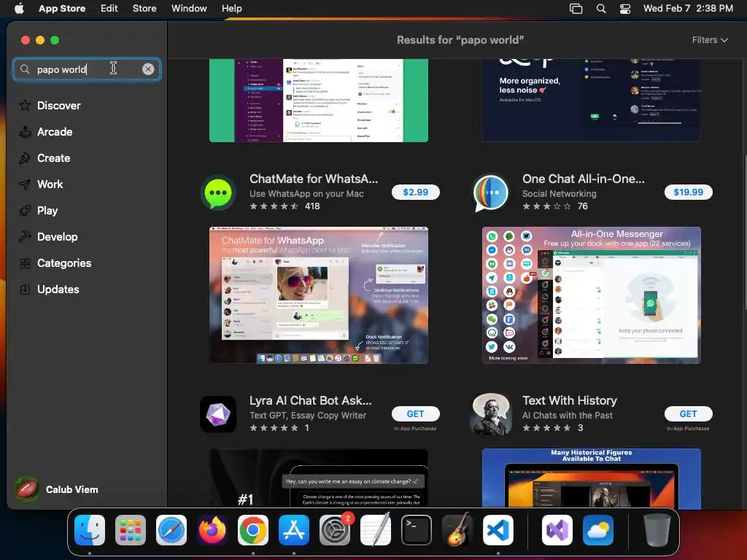Open the Text With History app icon
The image size is (747, 560).
[x=491, y=414]
